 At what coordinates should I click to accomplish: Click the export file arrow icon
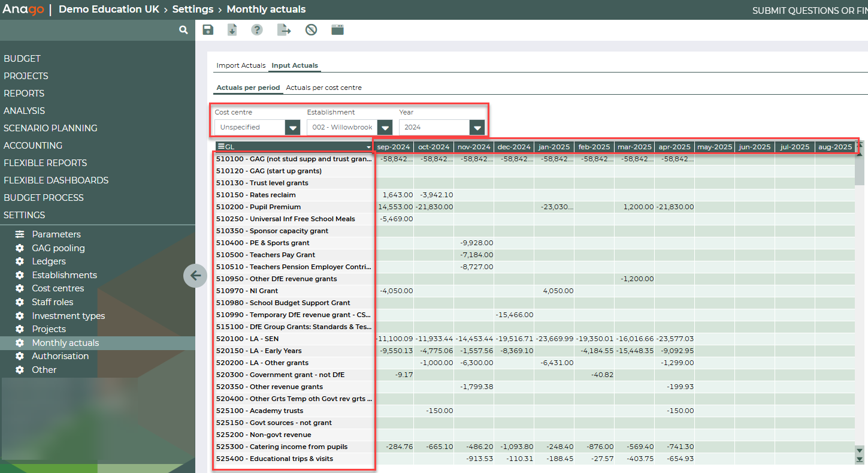pos(284,30)
